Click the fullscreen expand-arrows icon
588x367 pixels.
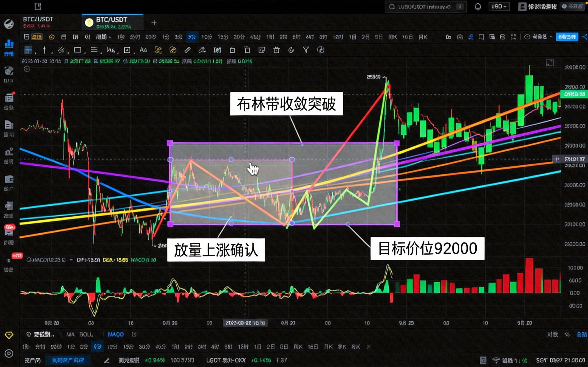click(x=513, y=37)
